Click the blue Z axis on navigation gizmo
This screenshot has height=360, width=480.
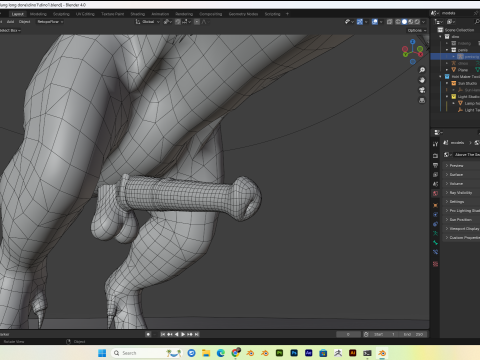click(413, 42)
